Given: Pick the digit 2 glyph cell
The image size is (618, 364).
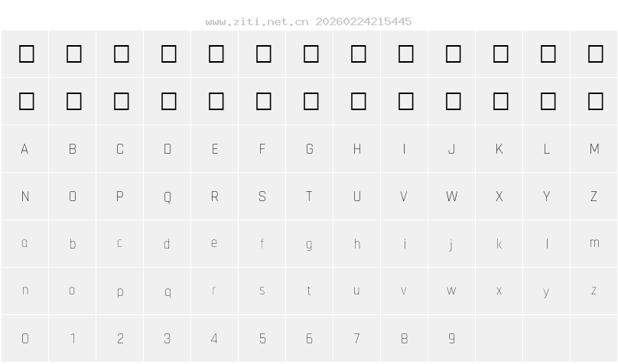Looking at the screenshot, I should 120,339.
